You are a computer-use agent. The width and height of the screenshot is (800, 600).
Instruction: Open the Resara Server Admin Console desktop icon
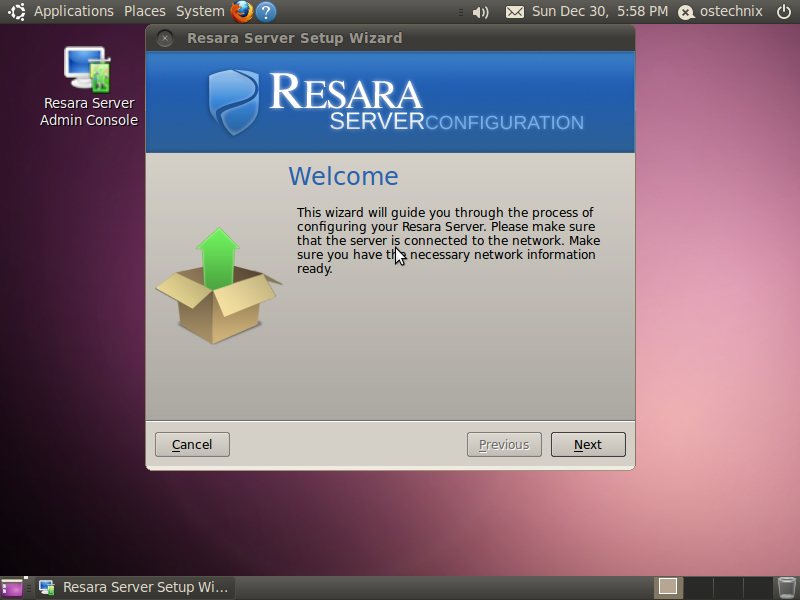coord(89,87)
